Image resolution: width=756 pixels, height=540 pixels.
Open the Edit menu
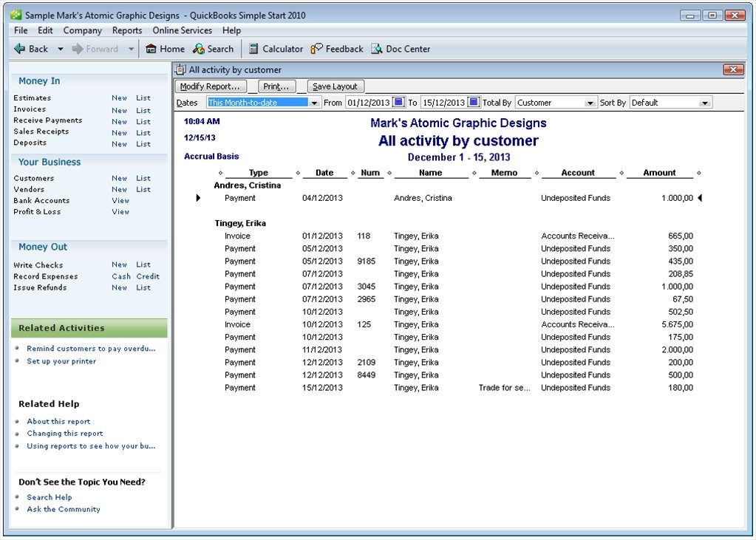click(45, 30)
